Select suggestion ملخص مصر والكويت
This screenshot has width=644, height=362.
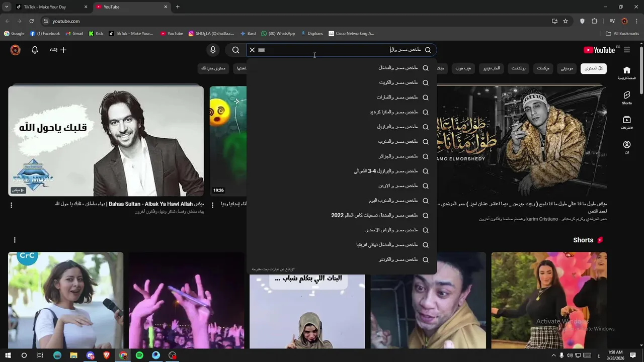[342, 82]
